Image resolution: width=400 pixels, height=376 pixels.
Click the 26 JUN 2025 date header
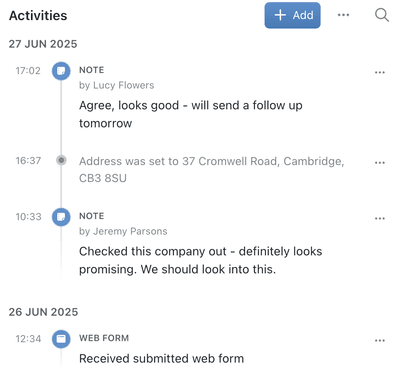pos(43,312)
